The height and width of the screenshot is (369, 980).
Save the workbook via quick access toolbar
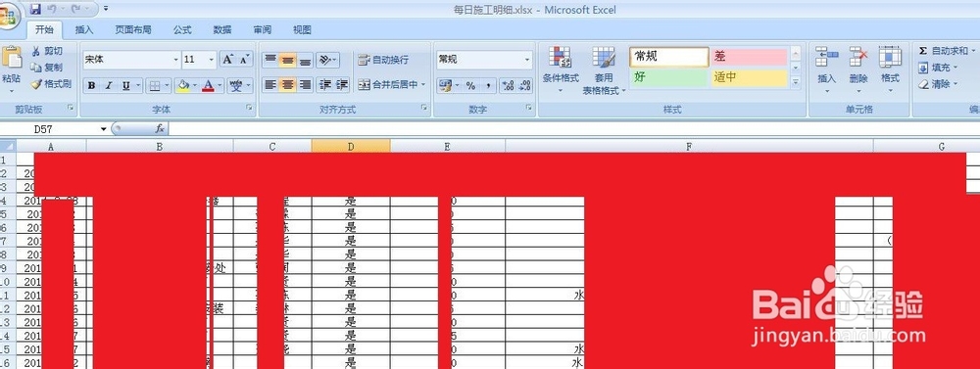coord(35,9)
